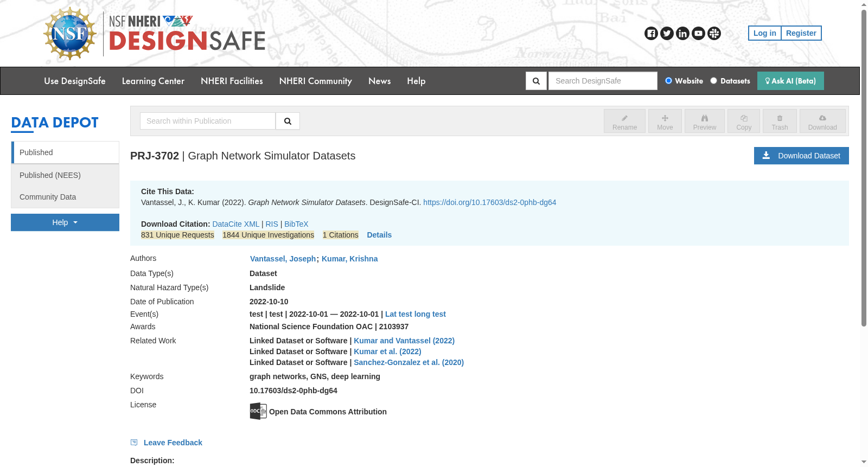Click the NSF logo
Viewport: 868px width, 467px height.
(x=70, y=34)
